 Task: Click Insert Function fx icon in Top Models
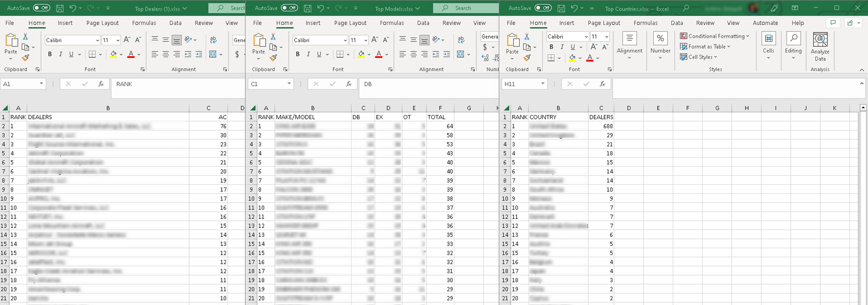coord(349,84)
